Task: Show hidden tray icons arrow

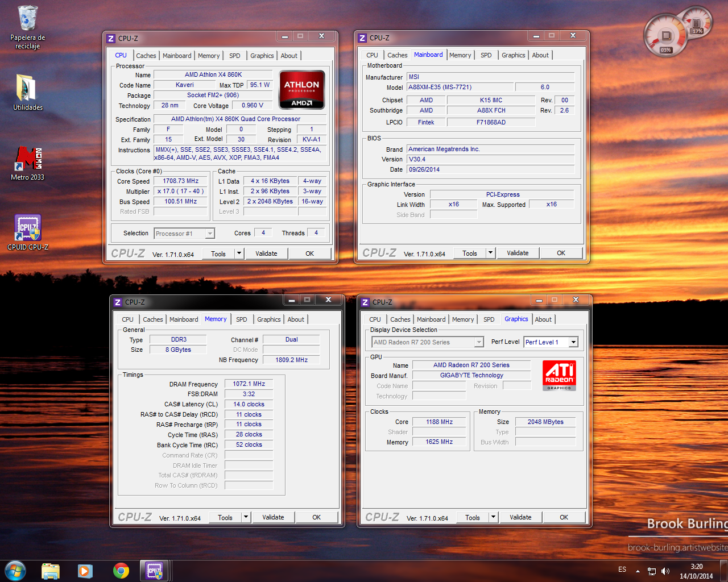Action: pos(638,571)
